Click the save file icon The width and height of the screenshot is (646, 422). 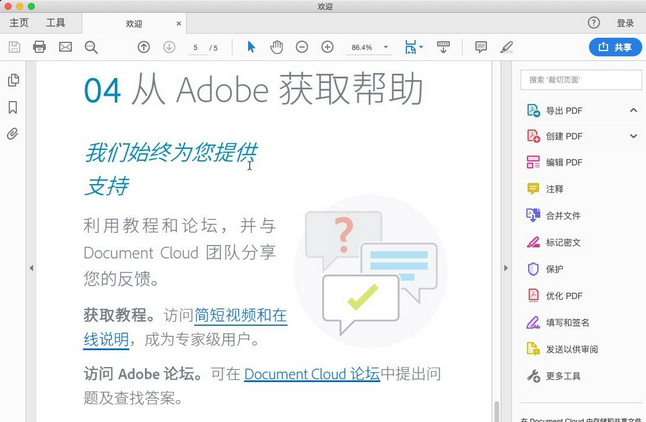(x=14, y=47)
